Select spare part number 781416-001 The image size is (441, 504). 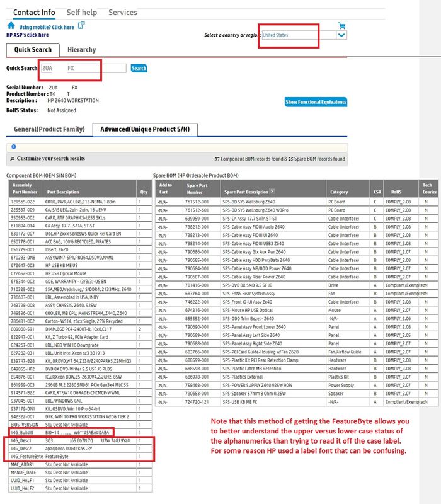pos(197,285)
